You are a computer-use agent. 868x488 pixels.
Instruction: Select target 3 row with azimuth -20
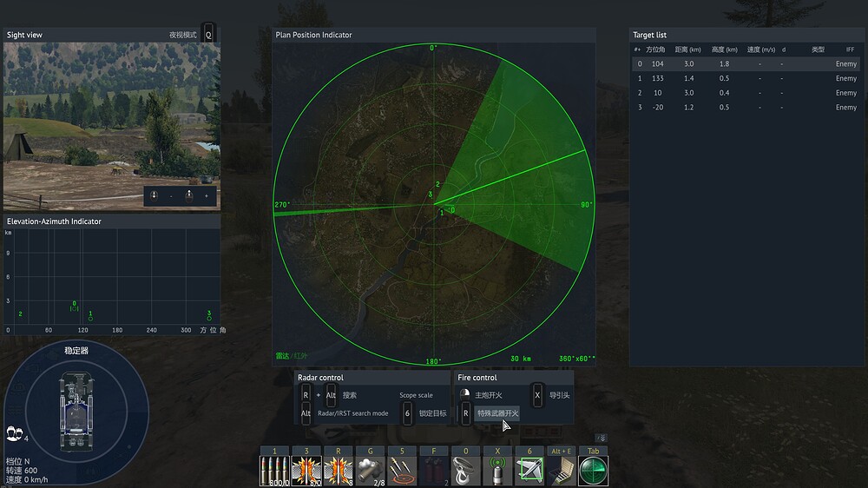[x=746, y=107]
